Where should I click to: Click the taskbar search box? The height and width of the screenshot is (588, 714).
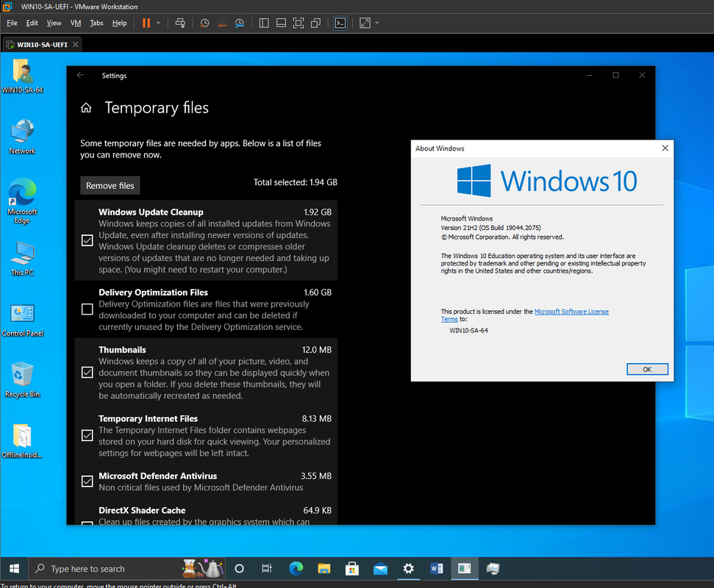[127, 568]
